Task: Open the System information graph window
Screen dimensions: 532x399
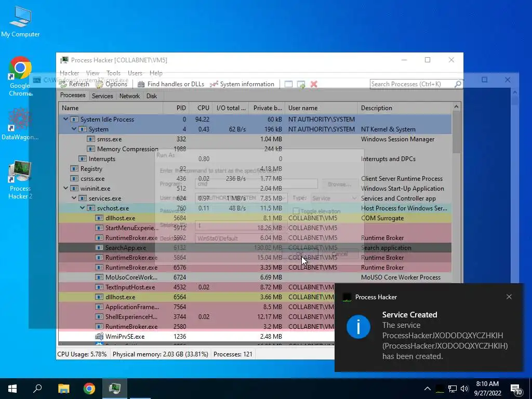Action: point(242,84)
